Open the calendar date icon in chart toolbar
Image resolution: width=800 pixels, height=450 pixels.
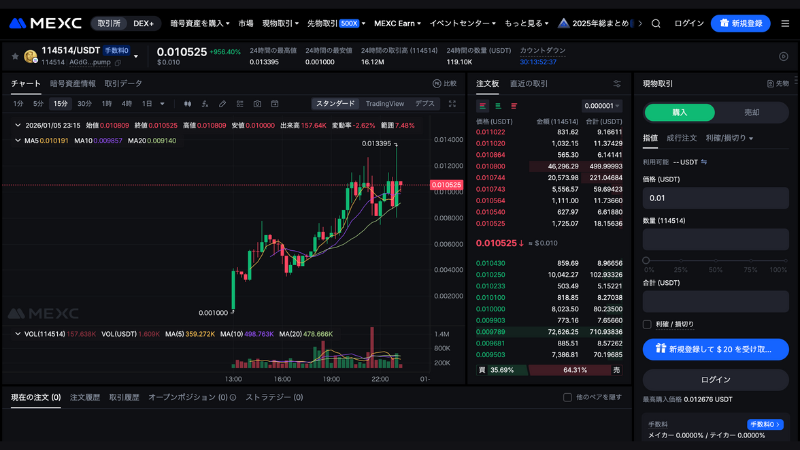(274, 104)
